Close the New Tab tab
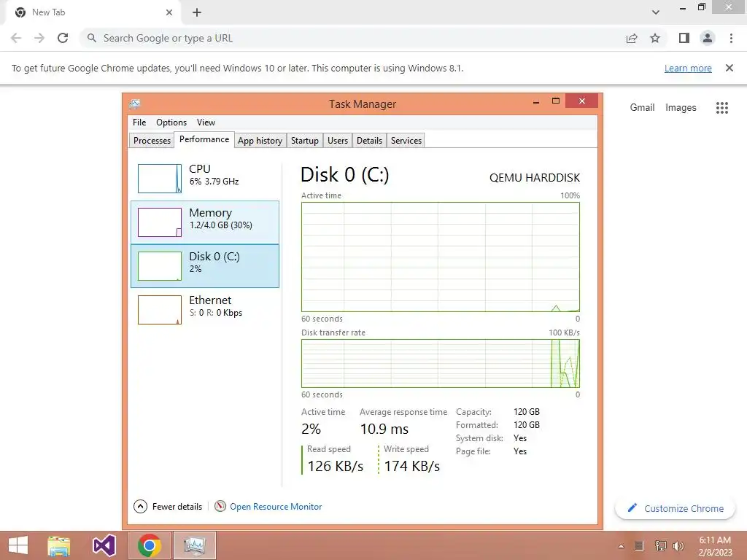Viewport: 747px width, 560px height. [169, 12]
